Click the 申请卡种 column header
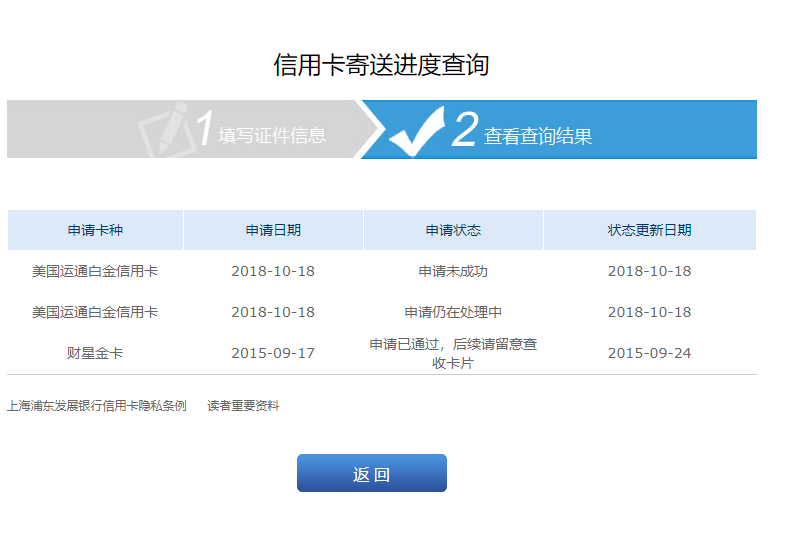805x549 pixels. [x=95, y=230]
